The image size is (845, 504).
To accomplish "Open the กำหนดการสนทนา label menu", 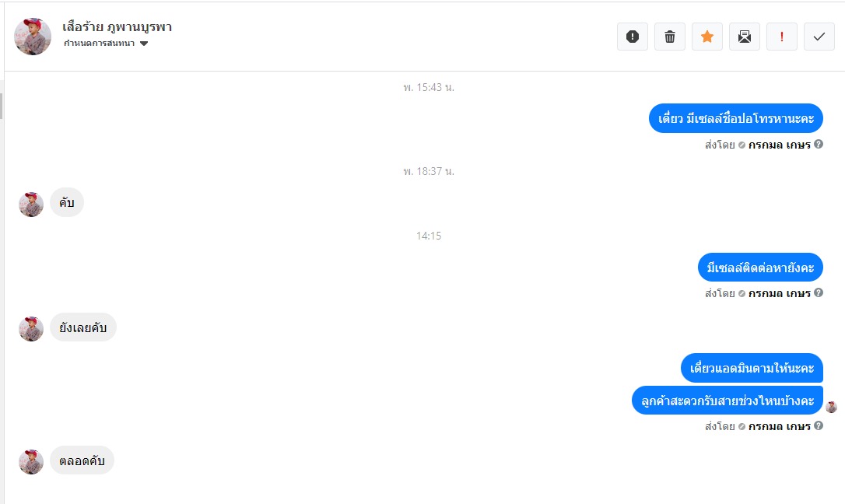I will click(x=99, y=43).
